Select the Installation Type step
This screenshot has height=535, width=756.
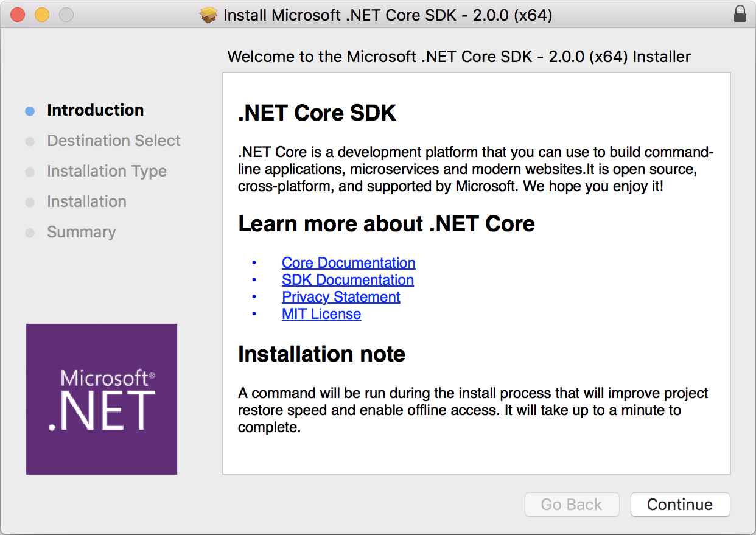click(107, 171)
